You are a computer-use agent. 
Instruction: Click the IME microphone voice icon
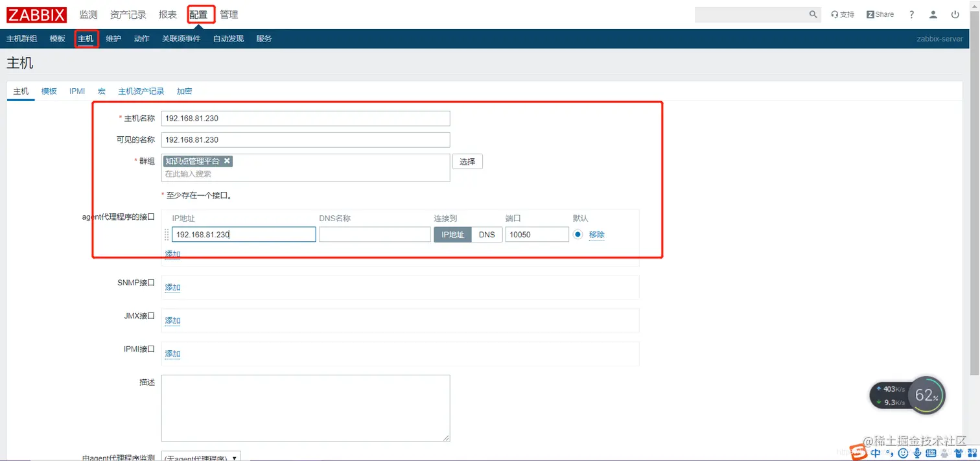pyautogui.click(x=916, y=453)
